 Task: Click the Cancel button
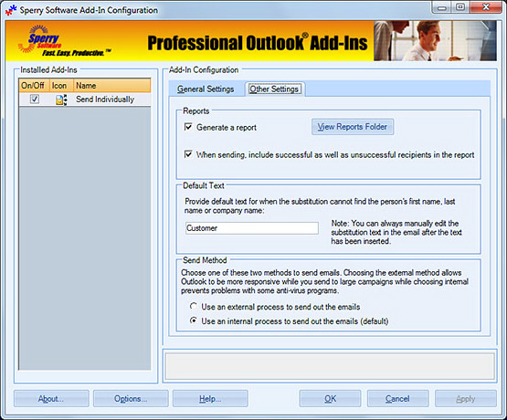397,399
